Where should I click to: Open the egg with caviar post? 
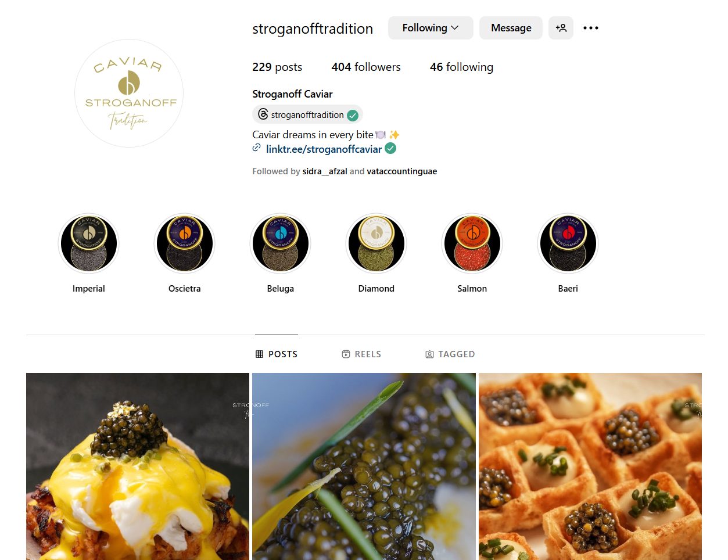point(138,466)
